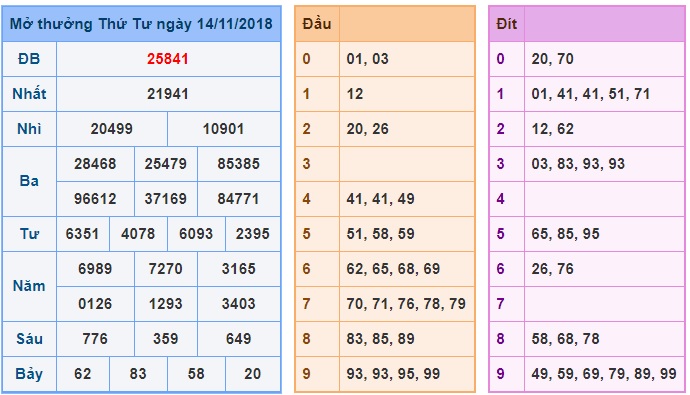
Task: Click Ba prize number 85385
Action: 239,164
